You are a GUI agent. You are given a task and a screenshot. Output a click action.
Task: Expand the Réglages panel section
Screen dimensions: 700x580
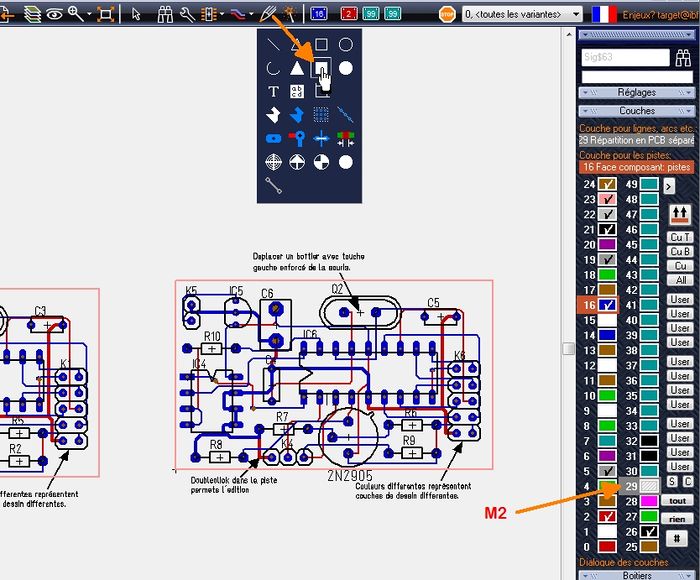636,93
